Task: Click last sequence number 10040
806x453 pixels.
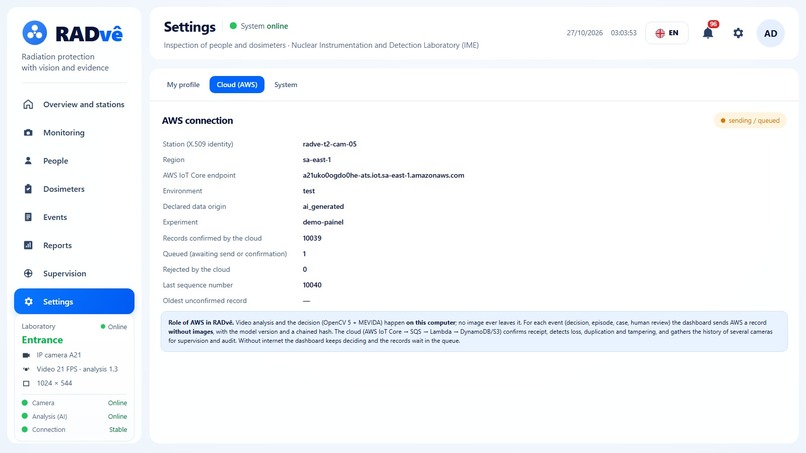Action: [312, 285]
